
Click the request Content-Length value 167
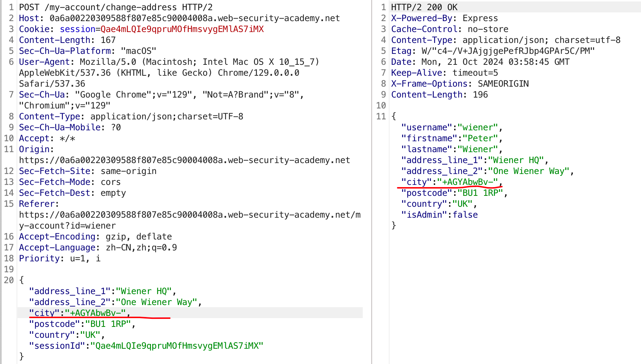tap(108, 40)
